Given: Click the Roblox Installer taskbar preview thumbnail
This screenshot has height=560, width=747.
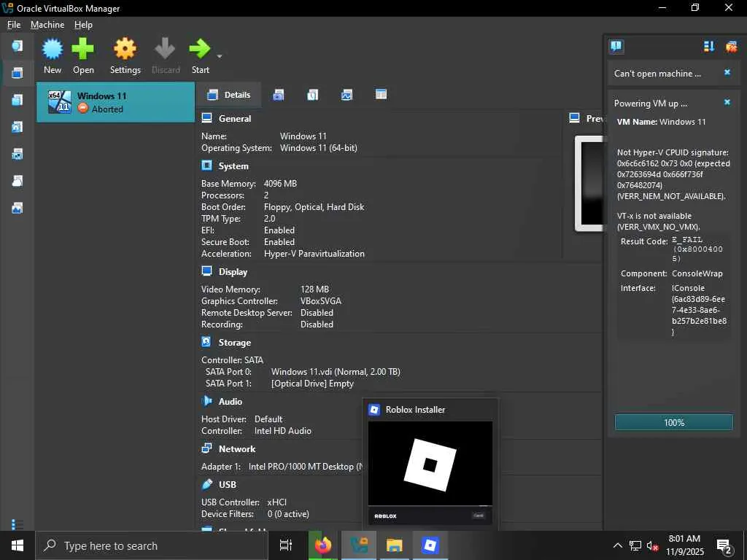Looking at the screenshot, I should [x=430, y=472].
